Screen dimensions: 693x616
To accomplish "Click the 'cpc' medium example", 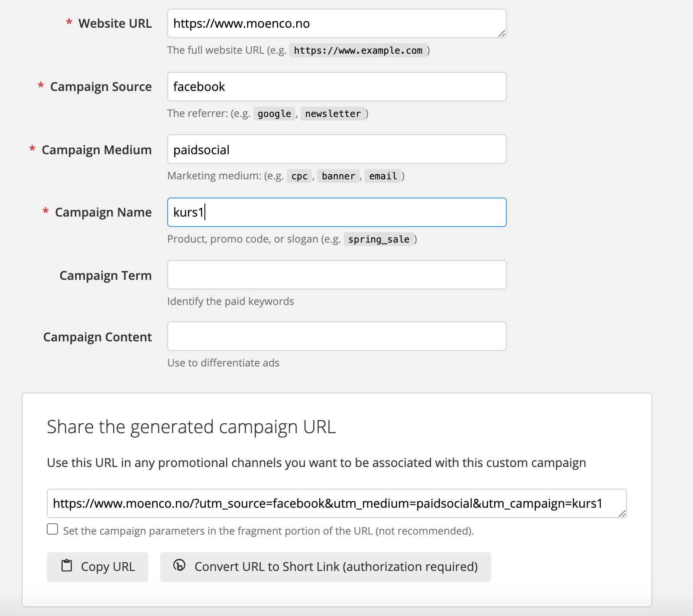I will click(299, 176).
